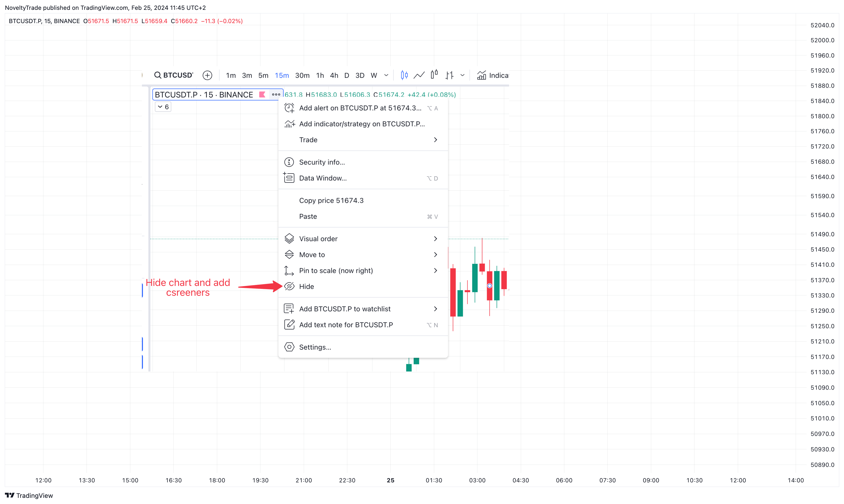The height and width of the screenshot is (504, 844).
Task: Select the 15m timeframe
Action: point(282,75)
